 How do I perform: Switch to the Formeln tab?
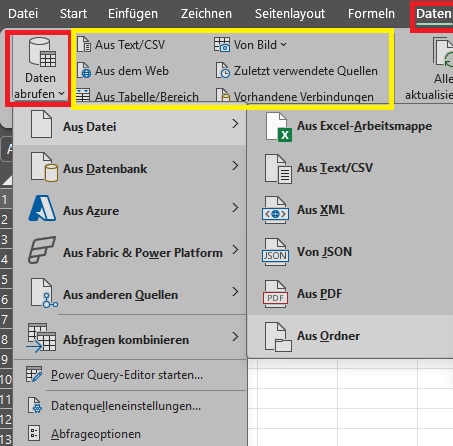coord(371,14)
